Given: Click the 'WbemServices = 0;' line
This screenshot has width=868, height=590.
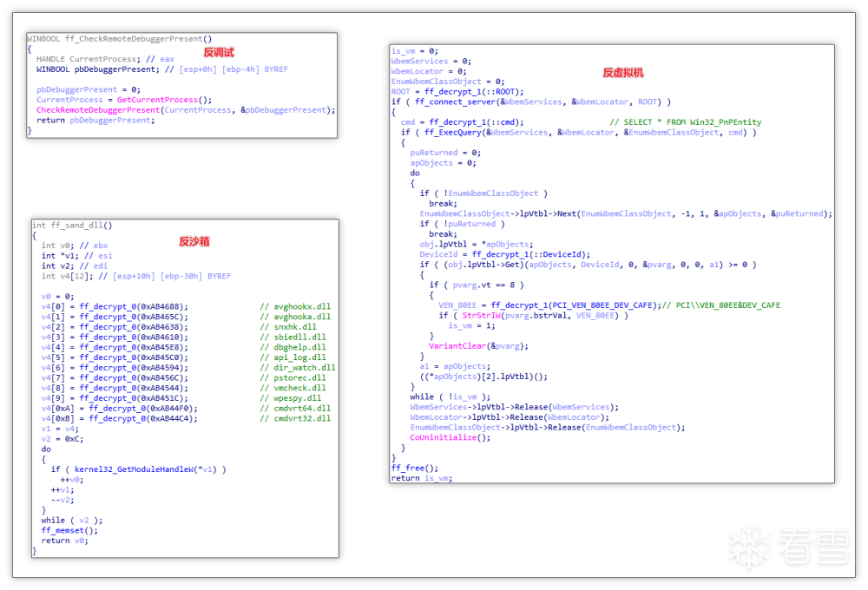Looking at the screenshot, I should [431, 62].
